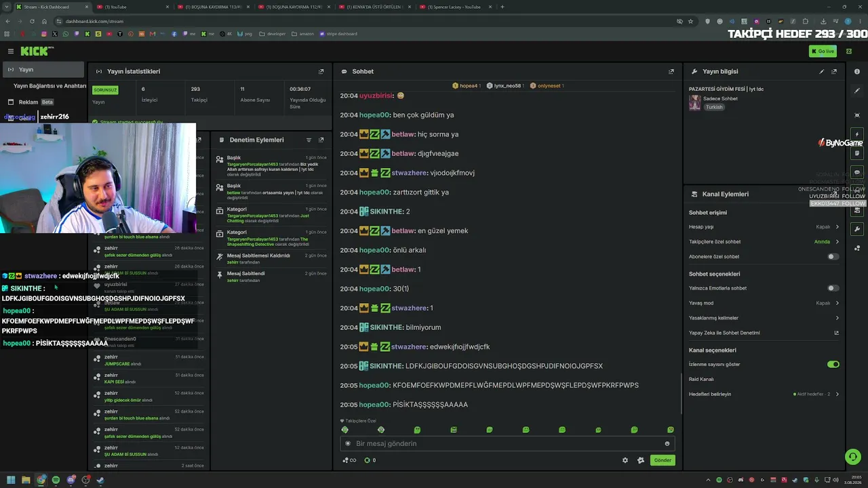Click stwazhere username on edwekijfiojjfwdjcfk message

click(x=410, y=347)
